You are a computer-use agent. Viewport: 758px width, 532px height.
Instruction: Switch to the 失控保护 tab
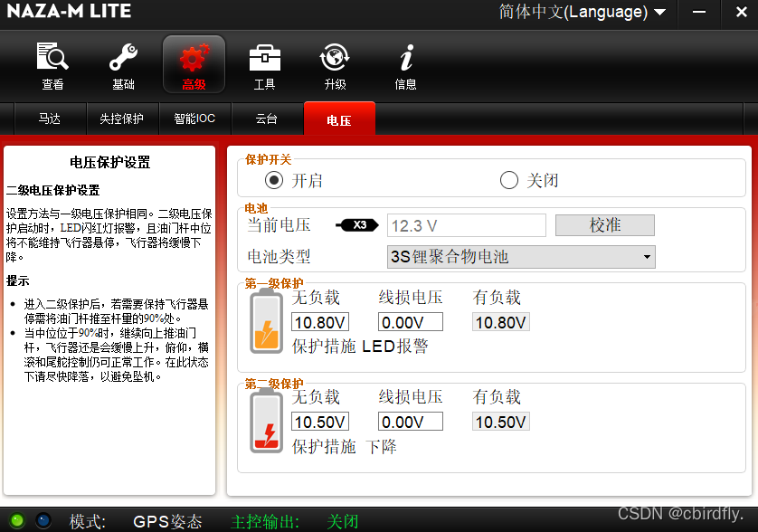[122, 119]
